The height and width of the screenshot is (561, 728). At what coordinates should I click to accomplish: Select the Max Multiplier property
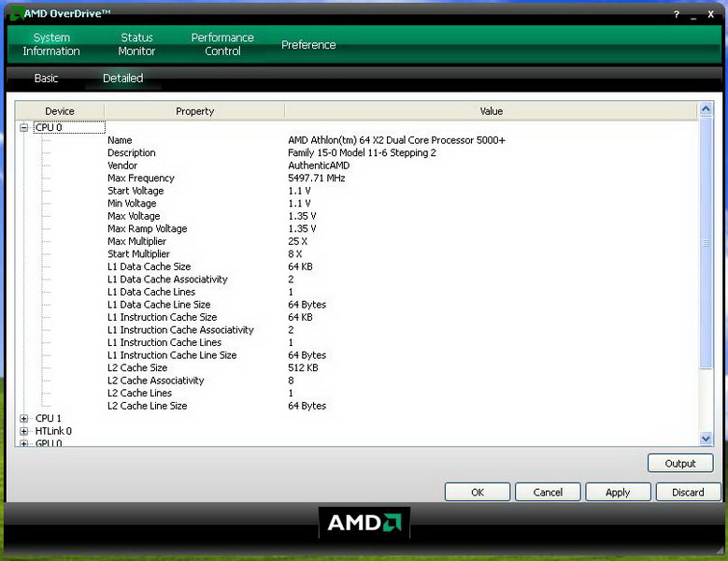[136, 241]
